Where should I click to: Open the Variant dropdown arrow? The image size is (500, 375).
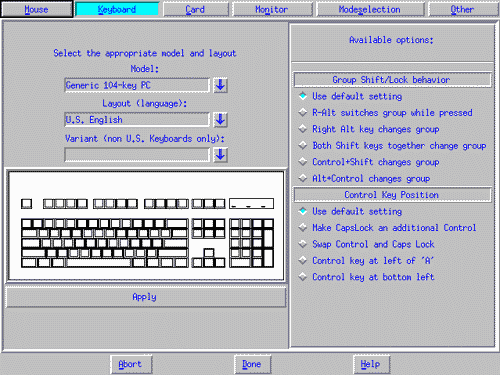coord(220,155)
